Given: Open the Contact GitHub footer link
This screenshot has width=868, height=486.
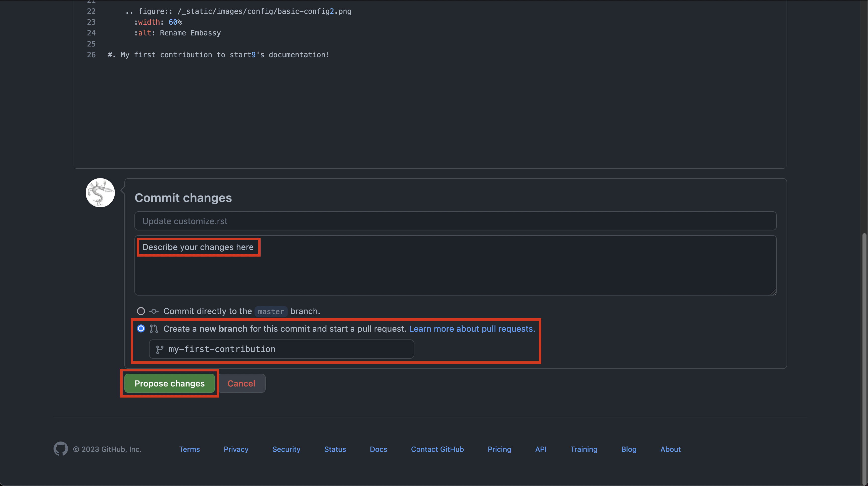Looking at the screenshot, I should pyautogui.click(x=437, y=449).
